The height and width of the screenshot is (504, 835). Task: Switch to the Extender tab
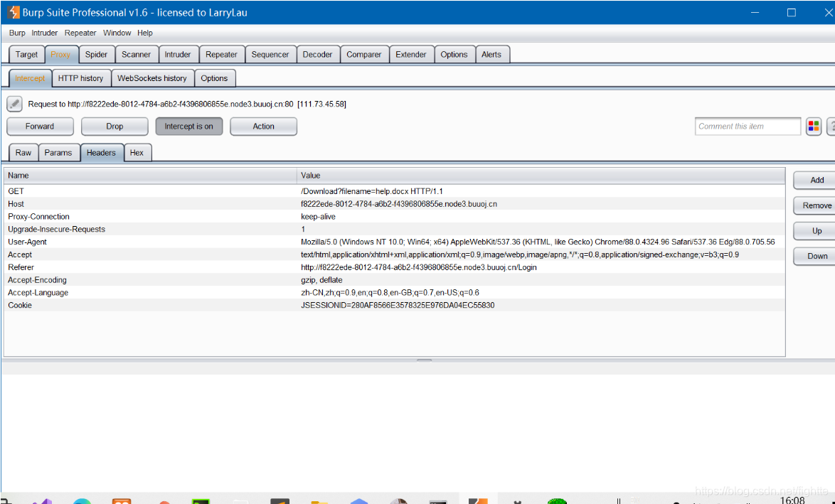point(411,54)
